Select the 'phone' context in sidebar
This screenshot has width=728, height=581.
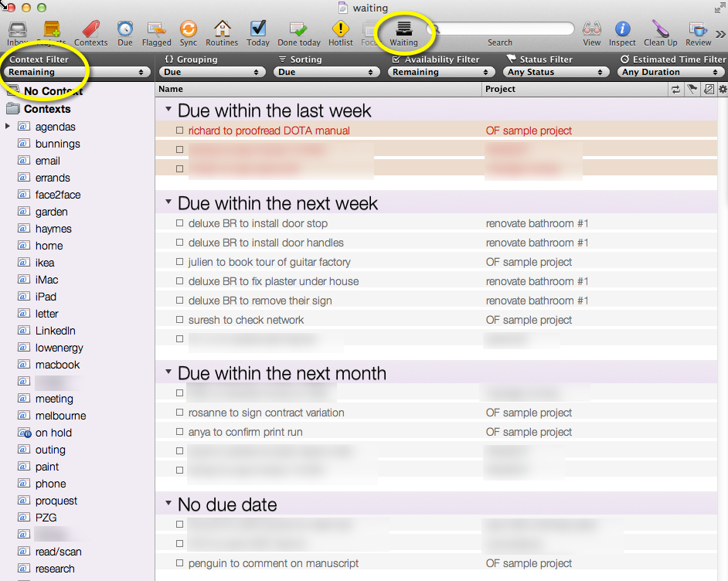[x=50, y=484]
